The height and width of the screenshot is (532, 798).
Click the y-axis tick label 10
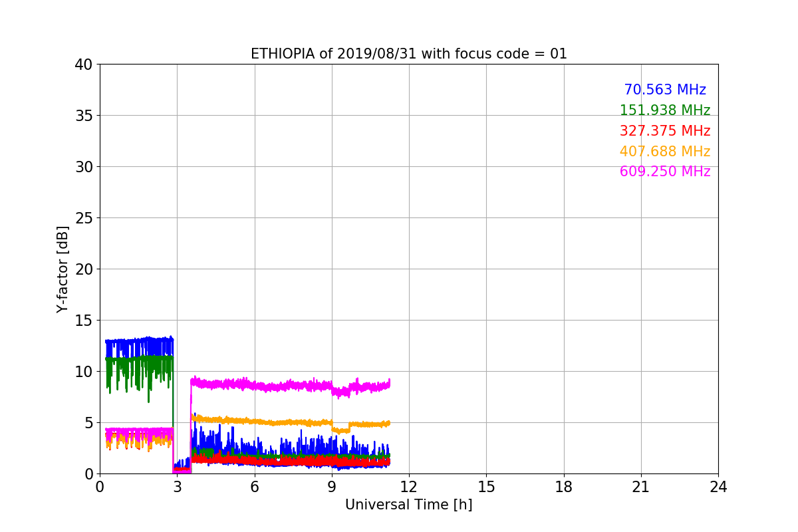[83, 372]
